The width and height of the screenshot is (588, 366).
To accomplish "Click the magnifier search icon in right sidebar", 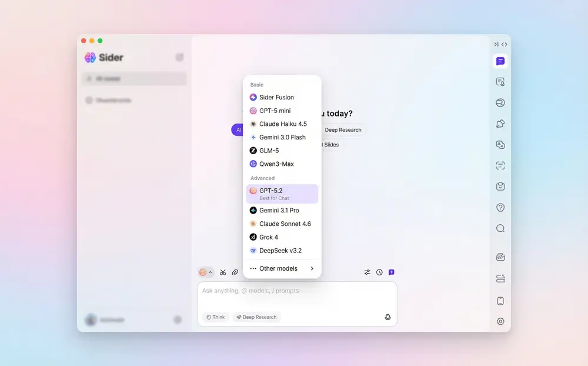I will coord(500,229).
